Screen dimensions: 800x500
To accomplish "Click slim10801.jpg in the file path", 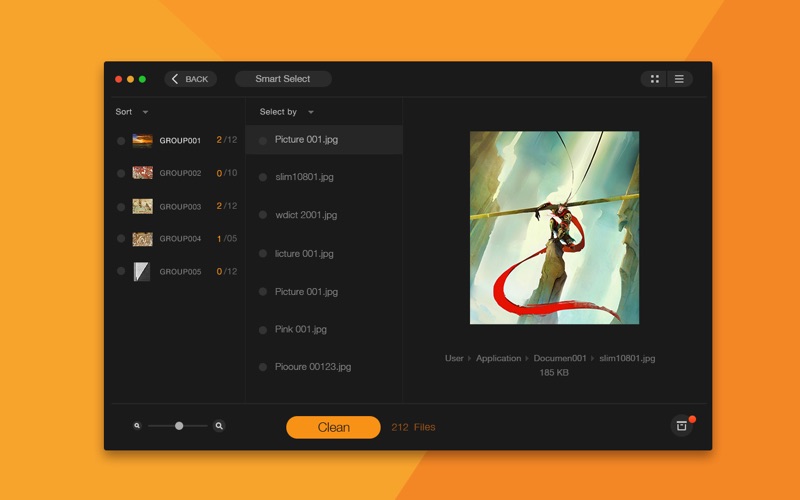I will click(627, 358).
